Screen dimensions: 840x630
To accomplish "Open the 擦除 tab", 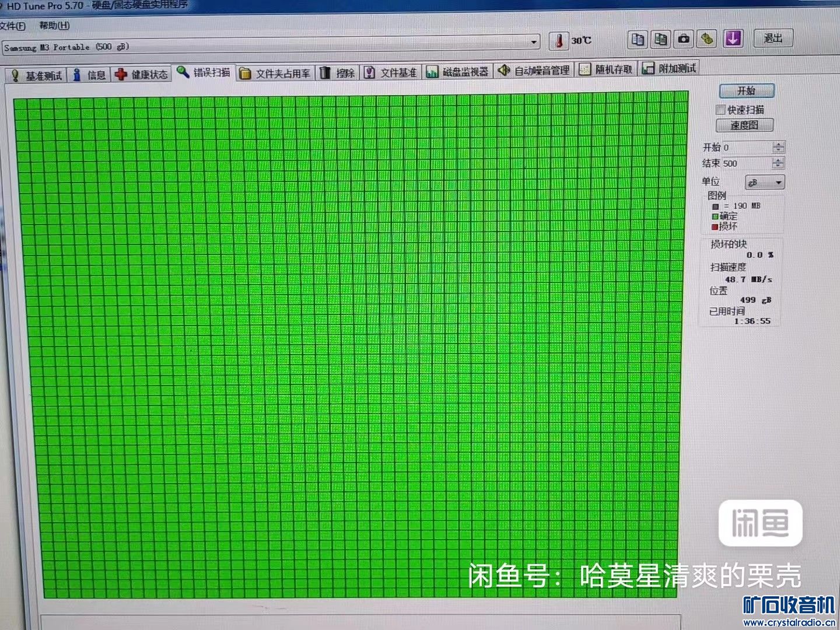I will [338, 73].
